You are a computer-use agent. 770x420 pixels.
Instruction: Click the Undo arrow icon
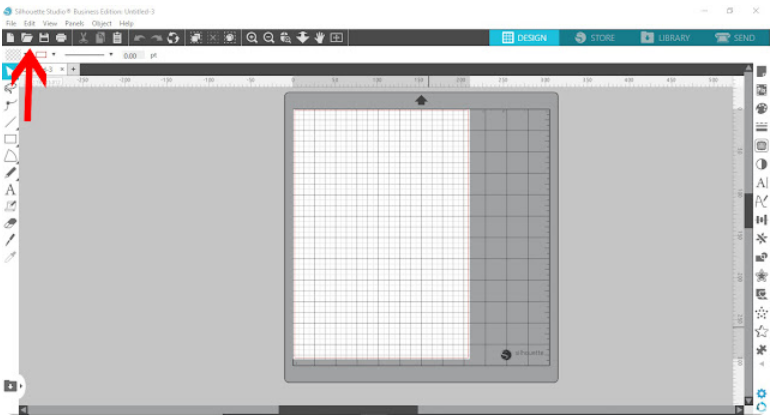point(138,38)
